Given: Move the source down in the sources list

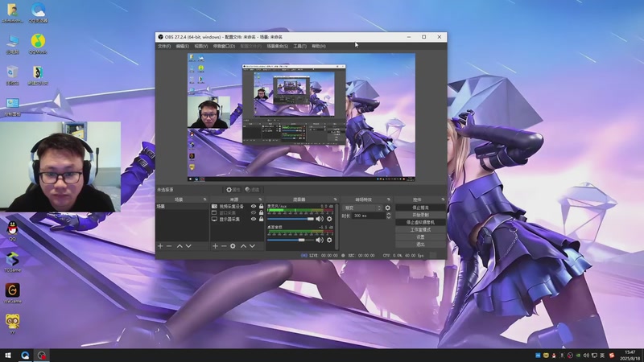Looking at the screenshot, I should tap(252, 246).
